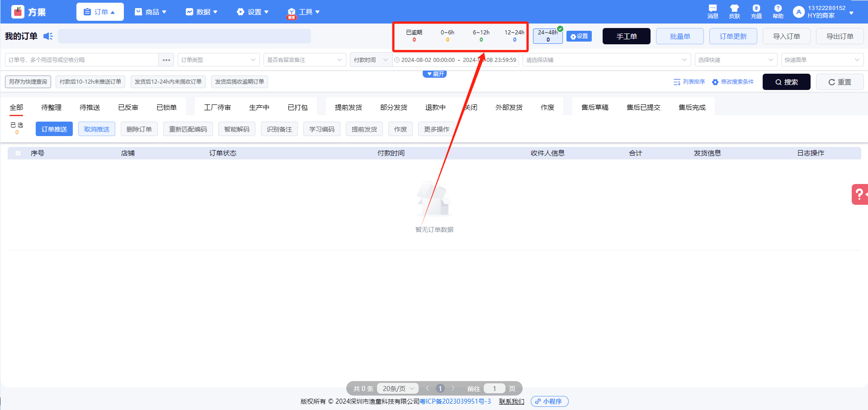Click the 智能解码 button
The image size is (868, 410).
tap(237, 129)
